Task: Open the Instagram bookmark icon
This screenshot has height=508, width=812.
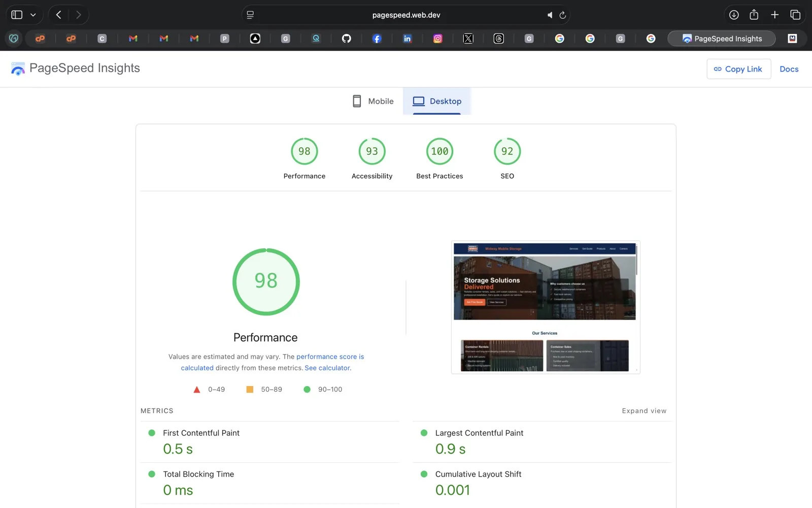Action: [x=438, y=38]
